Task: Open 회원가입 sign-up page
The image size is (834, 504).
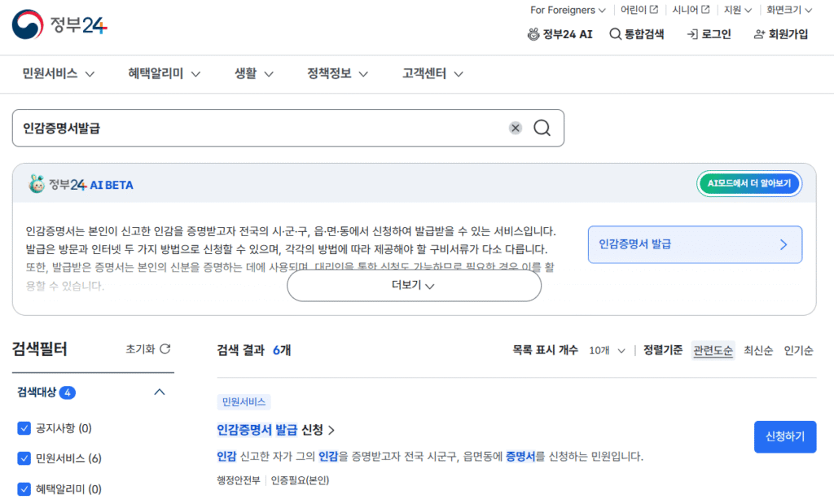Action: pos(781,34)
